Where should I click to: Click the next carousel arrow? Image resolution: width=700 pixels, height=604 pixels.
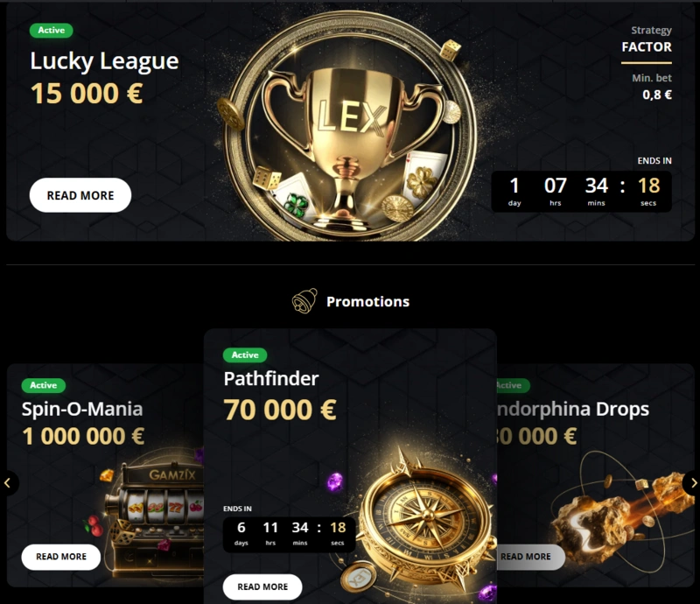pos(692,483)
